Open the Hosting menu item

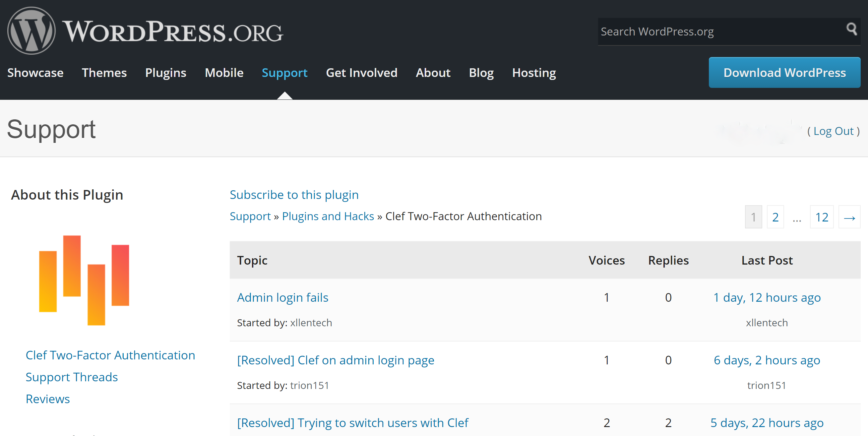click(534, 73)
